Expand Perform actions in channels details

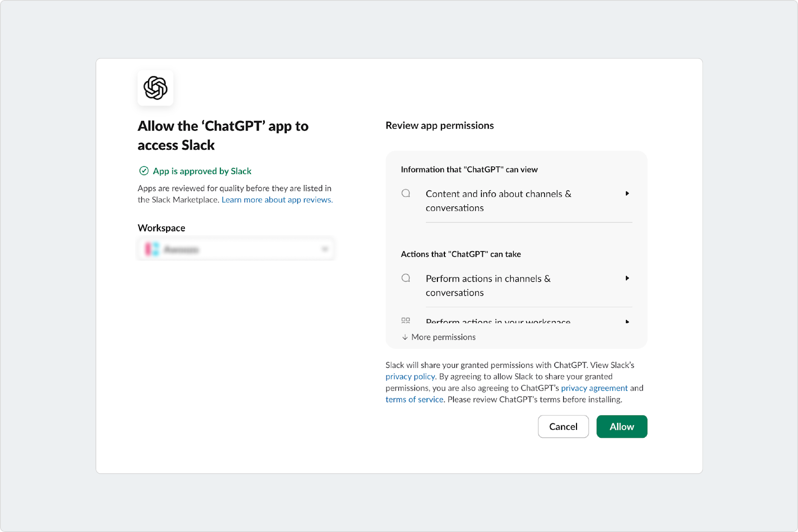click(x=627, y=278)
